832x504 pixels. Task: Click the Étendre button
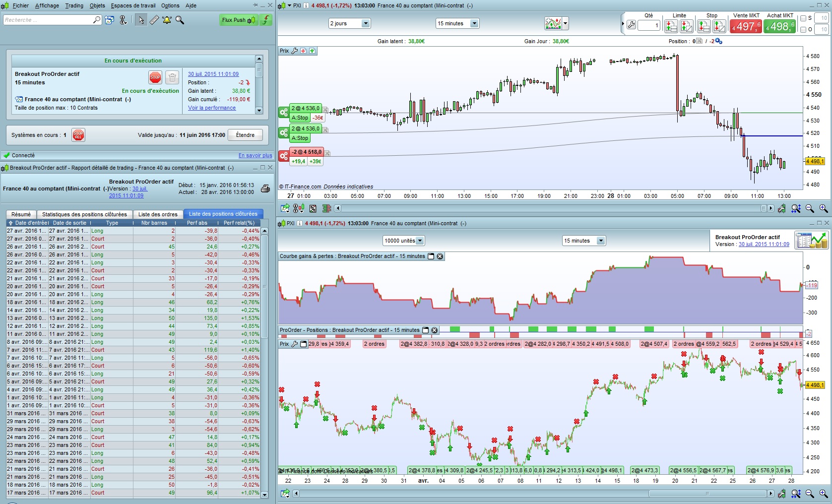[x=245, y=135]
